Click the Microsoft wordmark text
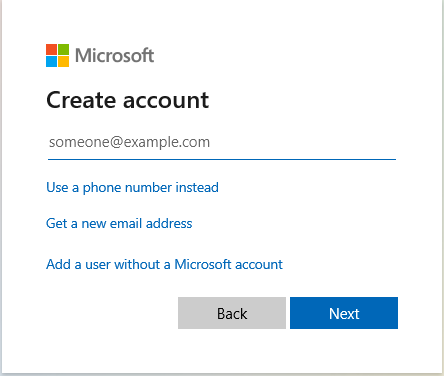 [x=115, y=55]
